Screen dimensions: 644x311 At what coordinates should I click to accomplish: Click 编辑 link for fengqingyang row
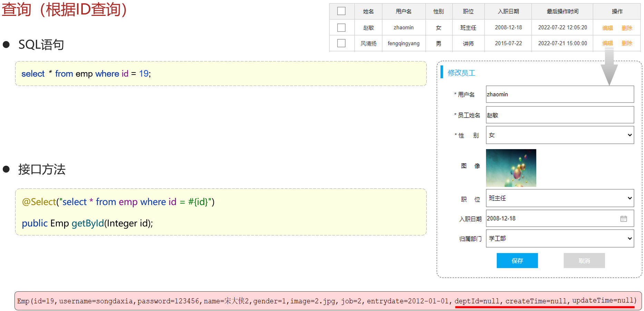coord(607,43)
